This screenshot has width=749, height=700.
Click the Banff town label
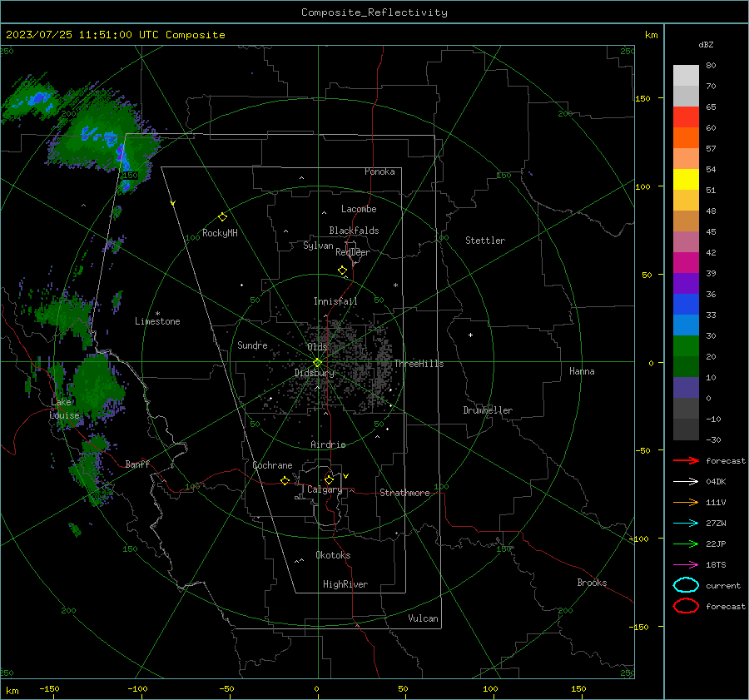click(x=137, y=464)
